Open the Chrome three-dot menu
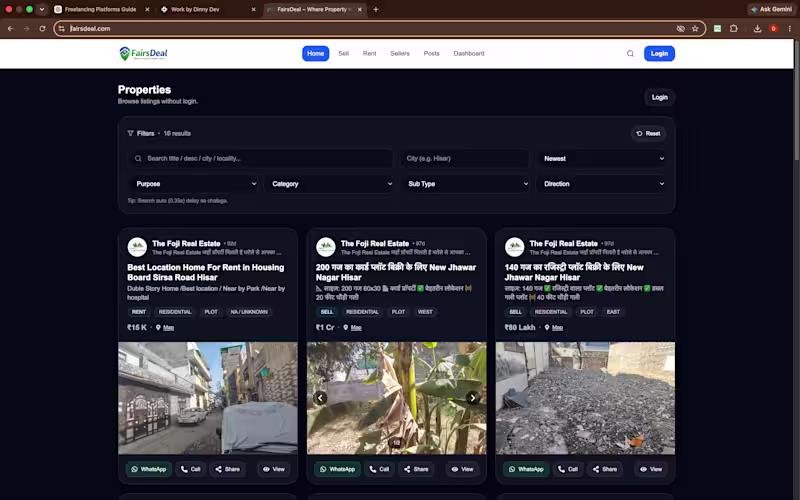Screen dimensions: 800x500 pyautogui.click(x=789, y=29)
